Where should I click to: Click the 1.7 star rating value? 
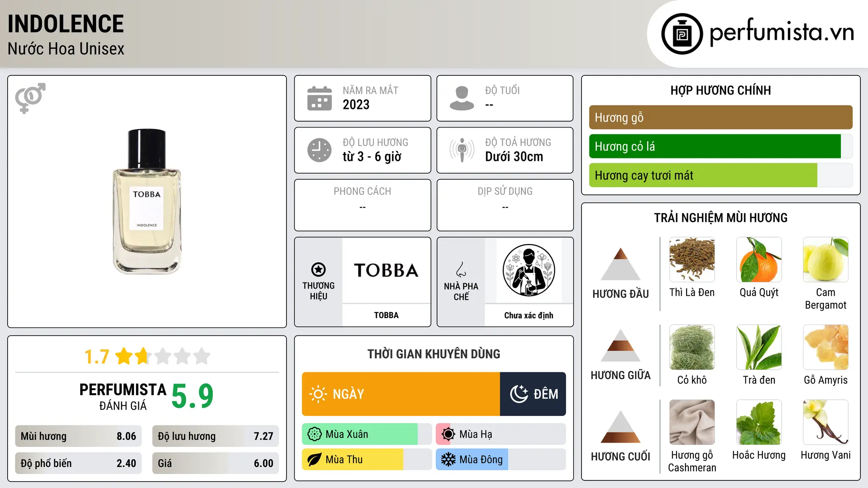tap(97, 357)
